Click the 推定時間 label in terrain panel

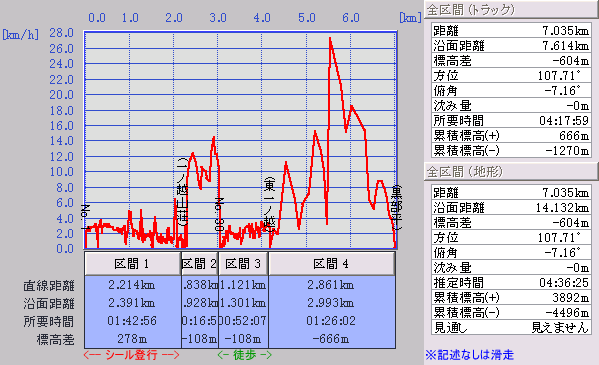(x=458, y=283)
